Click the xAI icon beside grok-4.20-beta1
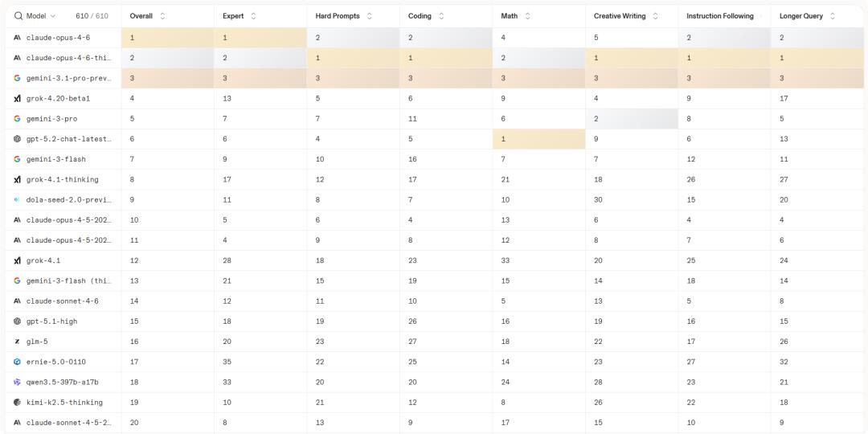Screen dimensions: 868x434 point(17,99)
